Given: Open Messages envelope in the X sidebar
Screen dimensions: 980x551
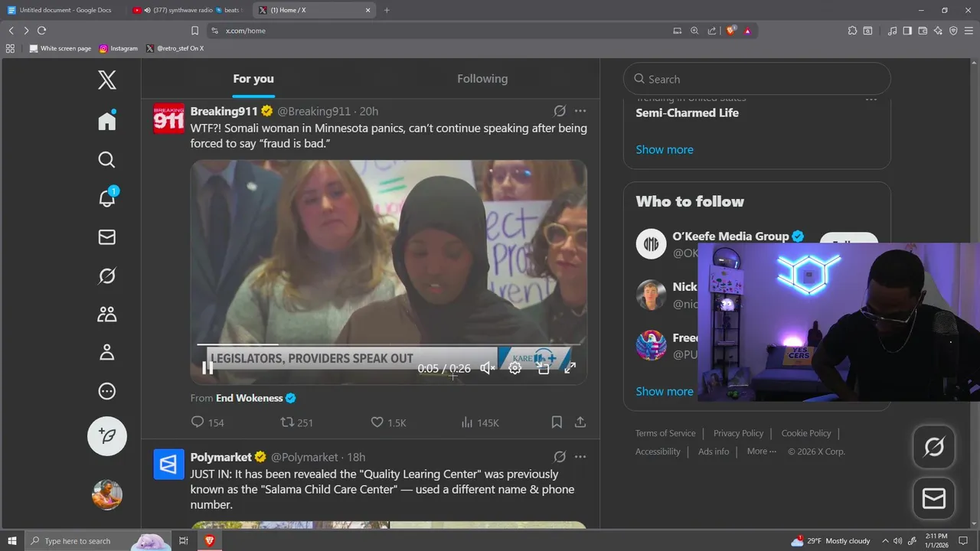Looking at the screenshot, I should [x=107, y=237].
